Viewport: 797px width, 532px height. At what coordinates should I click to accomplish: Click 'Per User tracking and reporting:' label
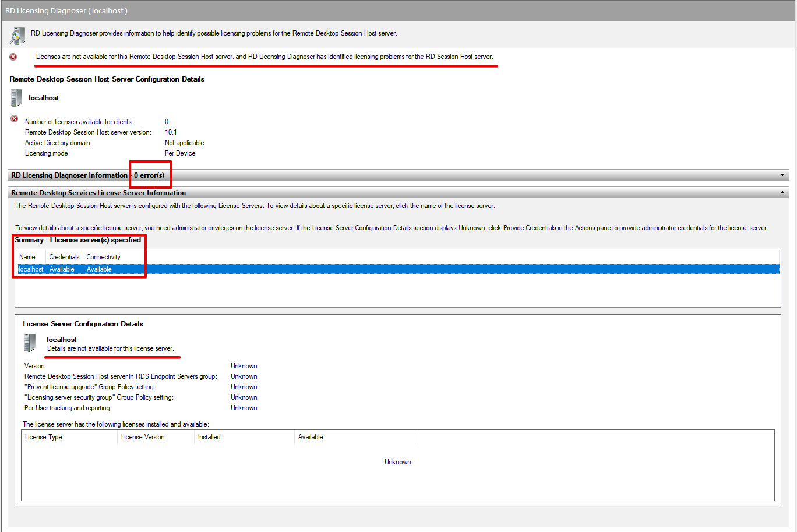click(x=68, y=408)
